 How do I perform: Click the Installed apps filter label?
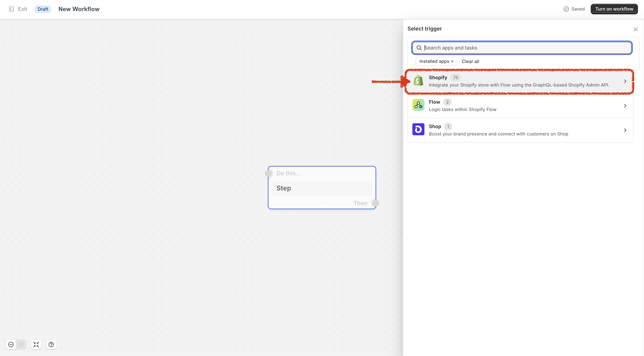[434, 61]
